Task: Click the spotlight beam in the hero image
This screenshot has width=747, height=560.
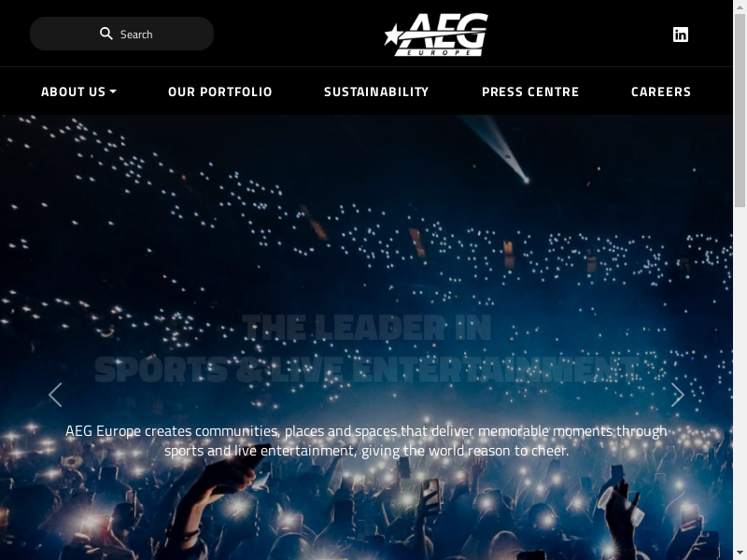Action: (496, 147)
